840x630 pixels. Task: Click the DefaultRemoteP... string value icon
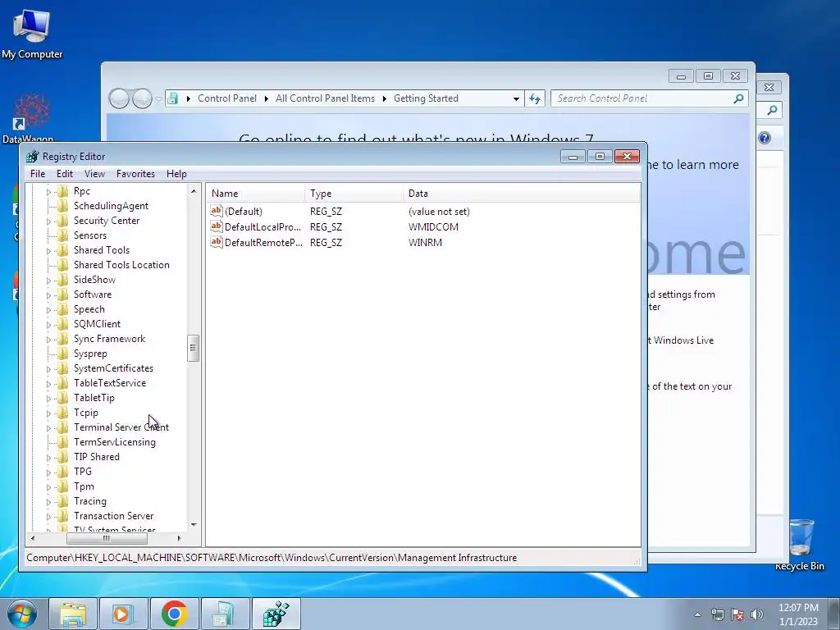(216, 242)
